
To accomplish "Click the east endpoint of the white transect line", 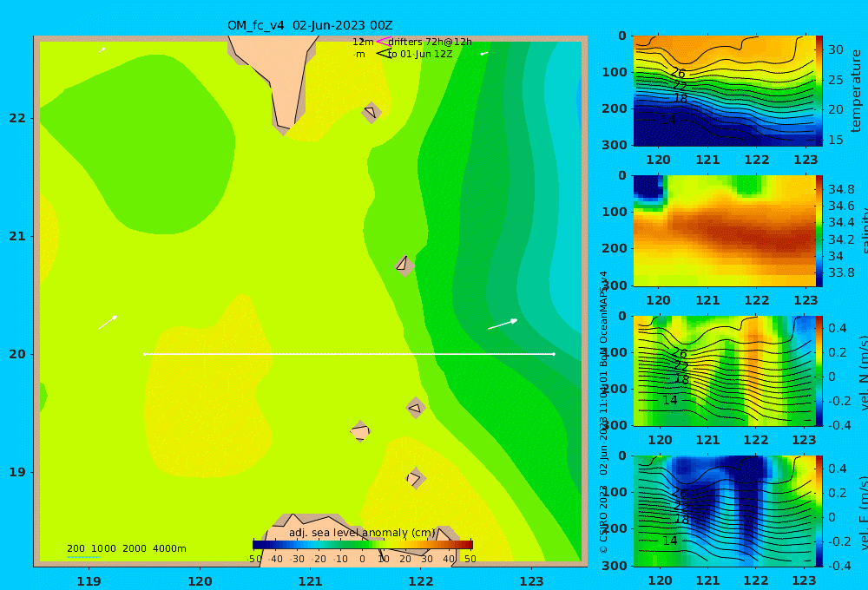I will tap(554, 354).
